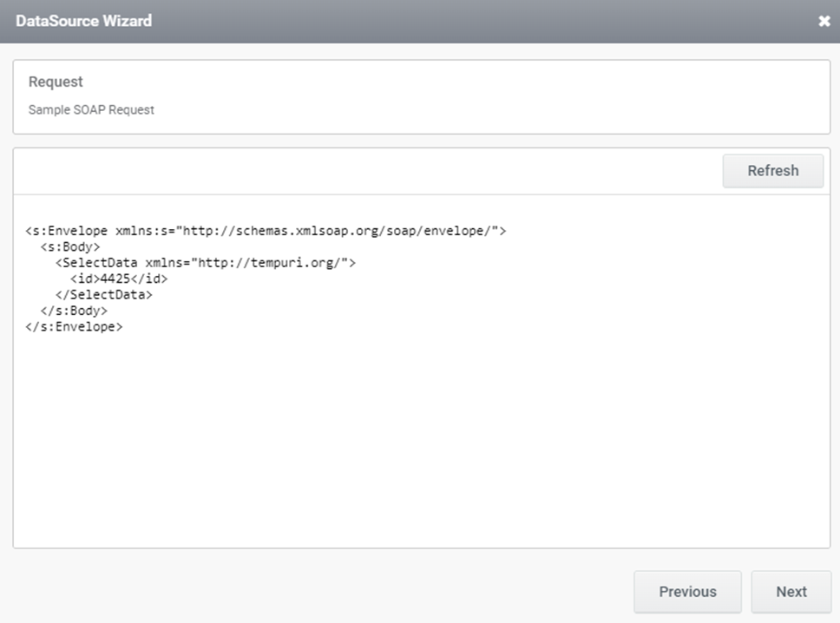Close the DataSource Wizard dialog
Viewport: 840px width, 623px height.
pos(824,21)
